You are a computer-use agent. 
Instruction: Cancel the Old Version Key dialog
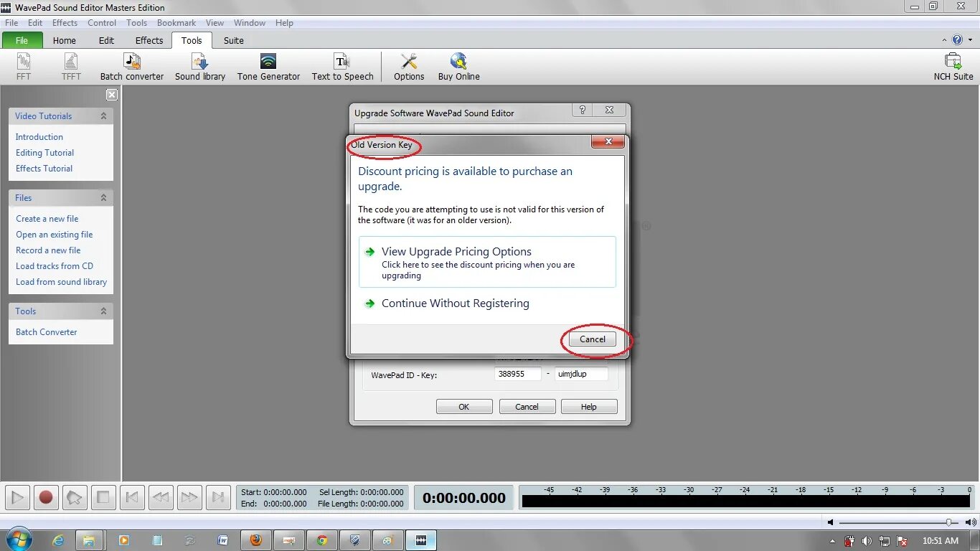(x=593, y=339)
